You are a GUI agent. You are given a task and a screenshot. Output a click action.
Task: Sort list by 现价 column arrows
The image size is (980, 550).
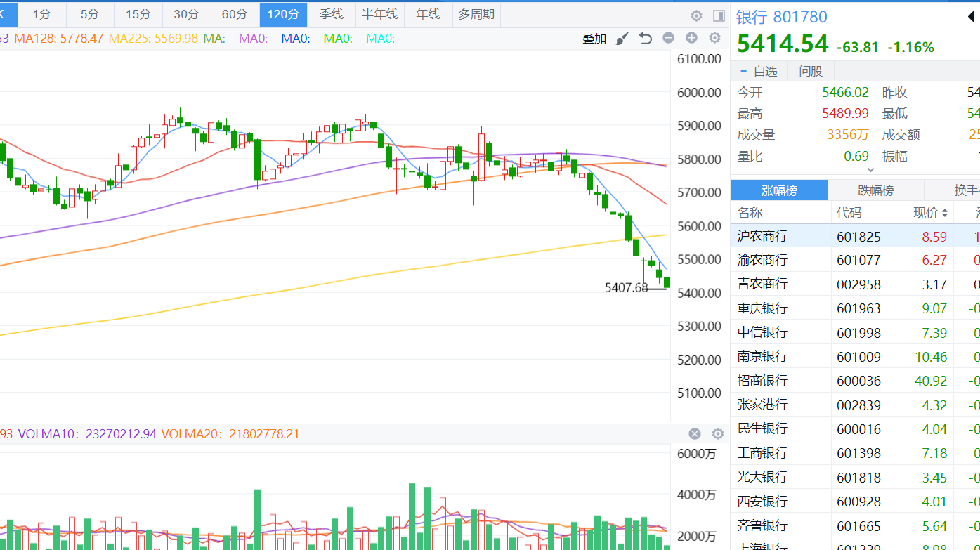945,213
